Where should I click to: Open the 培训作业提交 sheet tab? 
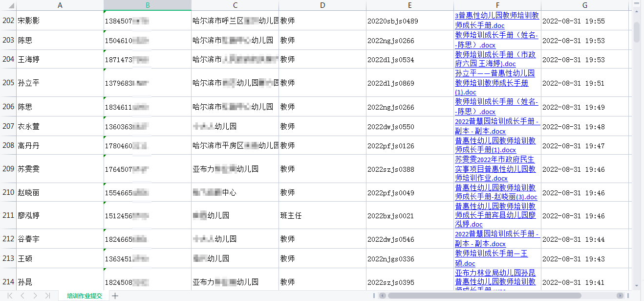(85, 296)
